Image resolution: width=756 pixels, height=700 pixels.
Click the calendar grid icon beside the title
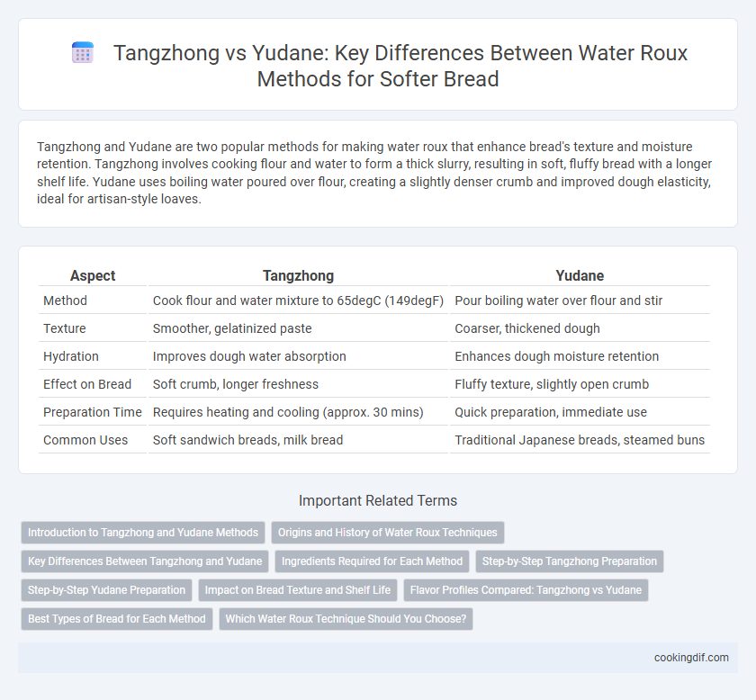[x=83, y=52]
